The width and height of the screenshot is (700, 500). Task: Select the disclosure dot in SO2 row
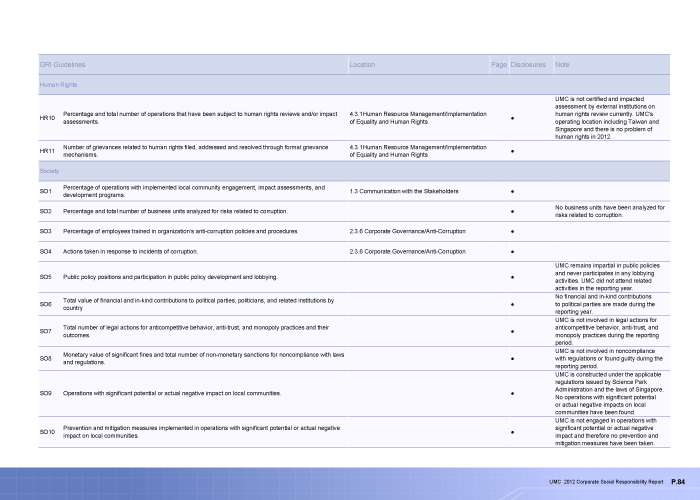click(x=512, y=211)
